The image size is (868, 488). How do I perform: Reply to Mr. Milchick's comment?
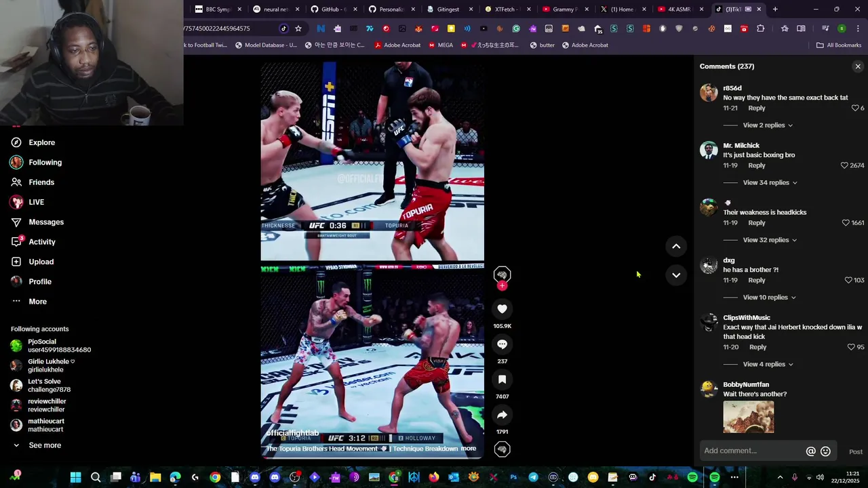click(757, 165)
